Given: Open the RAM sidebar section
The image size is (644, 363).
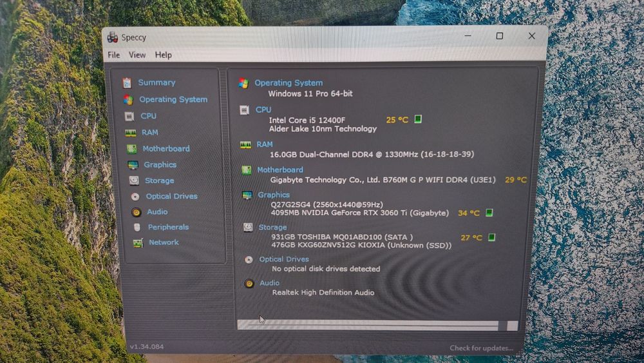Looking at the screenshot, I should tap(150, 132).
